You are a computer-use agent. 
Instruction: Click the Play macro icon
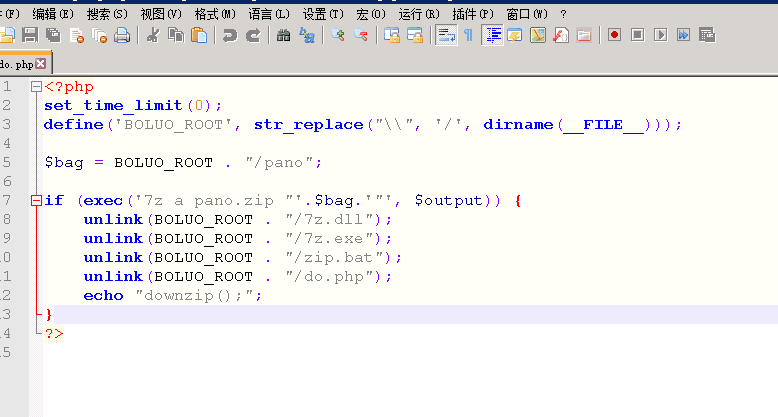[660, 36]
